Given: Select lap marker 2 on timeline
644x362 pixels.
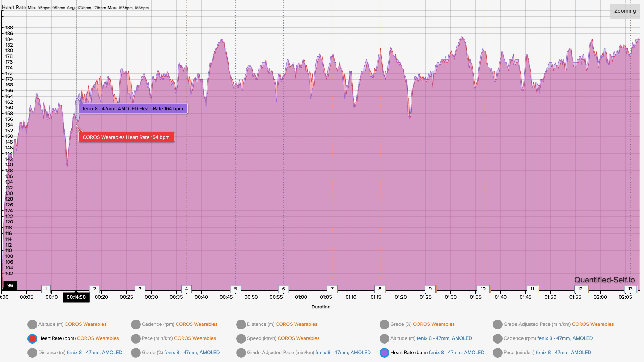Looking at the screenshot, I should [x=94, y=289].
